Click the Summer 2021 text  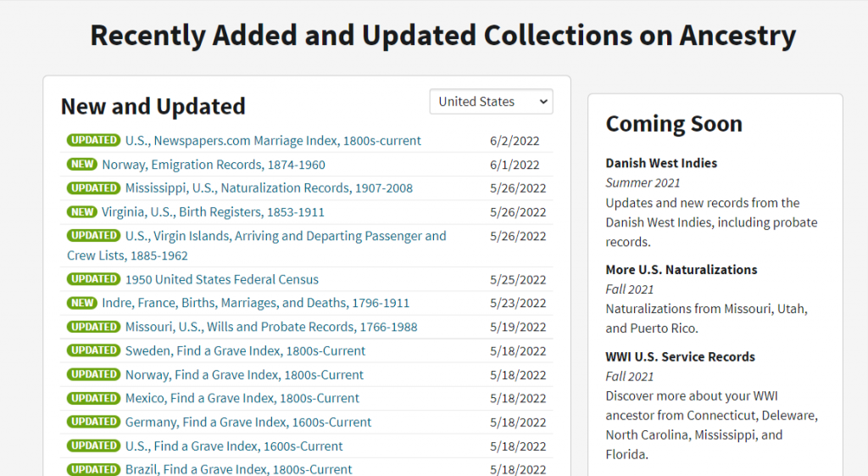point(643,182)
